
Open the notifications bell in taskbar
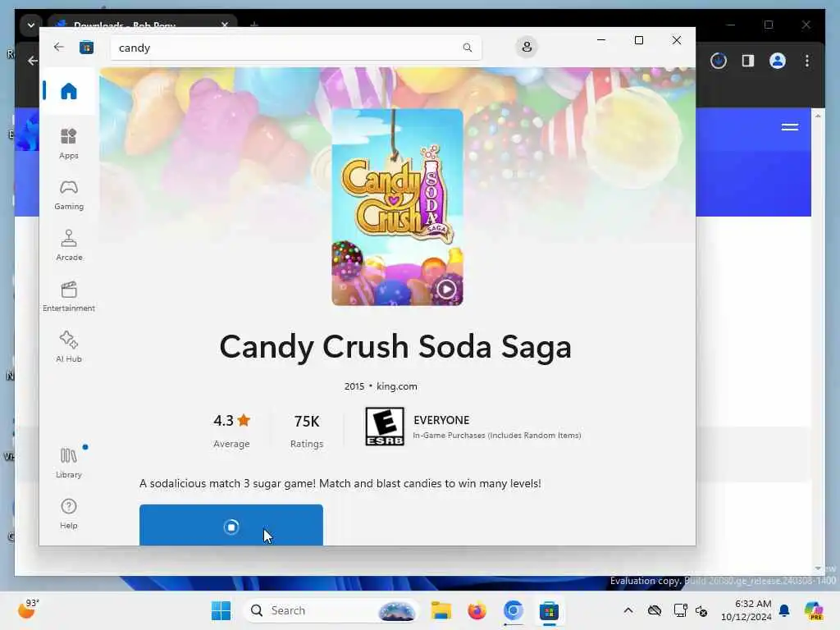click(784, 610)
